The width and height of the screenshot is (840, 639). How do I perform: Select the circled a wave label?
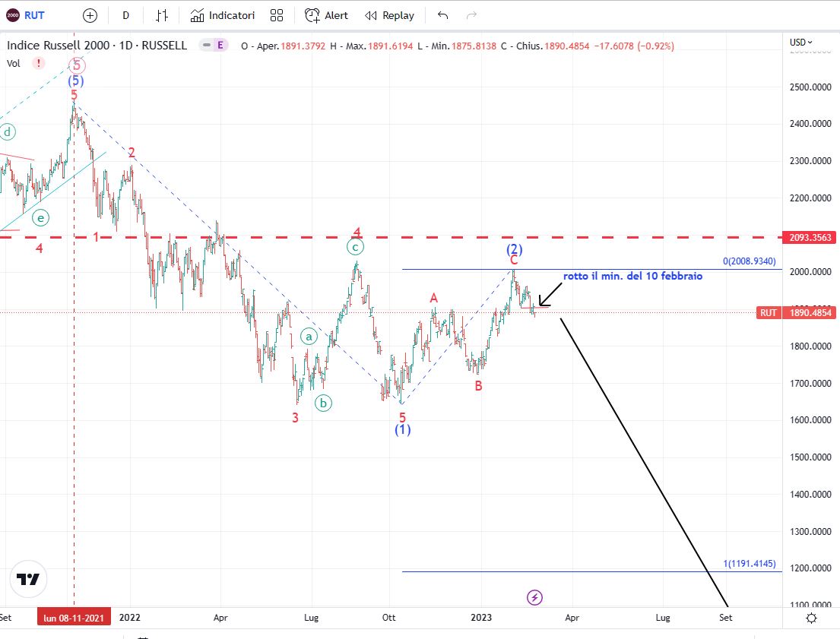coord(309,337)
